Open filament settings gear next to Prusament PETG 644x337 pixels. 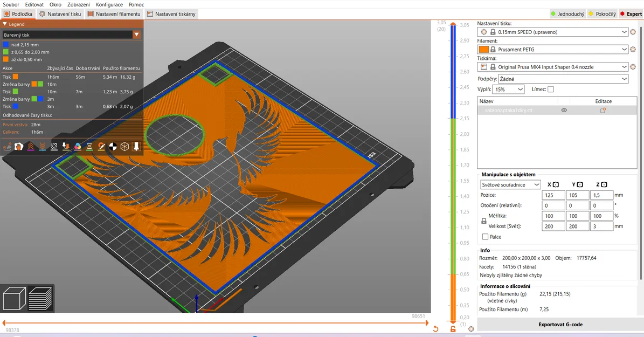click(x=633, y=49)
